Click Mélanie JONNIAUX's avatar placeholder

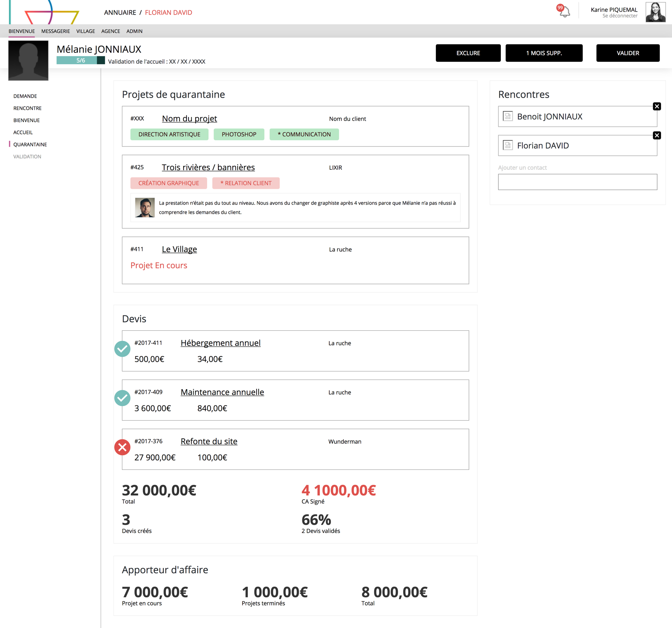pyautogui.click(x=28, y=61)
